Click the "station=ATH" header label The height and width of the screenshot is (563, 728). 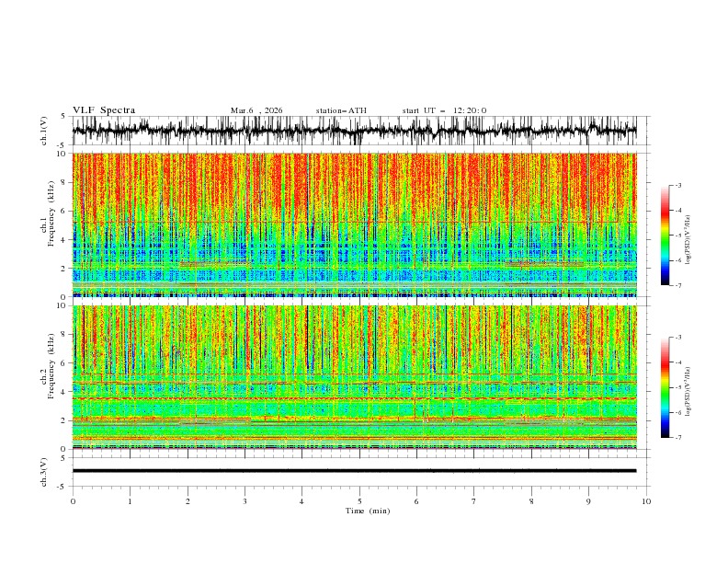pos(341,110)
